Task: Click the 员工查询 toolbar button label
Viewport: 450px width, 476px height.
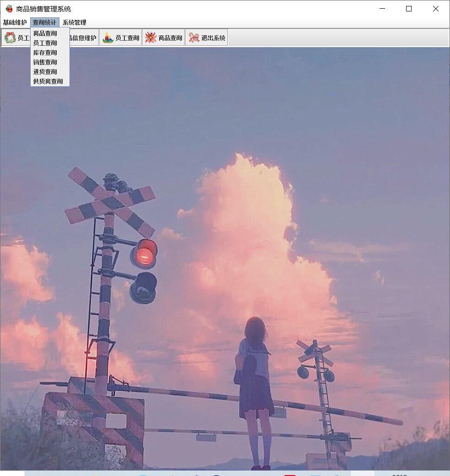Action: tap(127, 38)
